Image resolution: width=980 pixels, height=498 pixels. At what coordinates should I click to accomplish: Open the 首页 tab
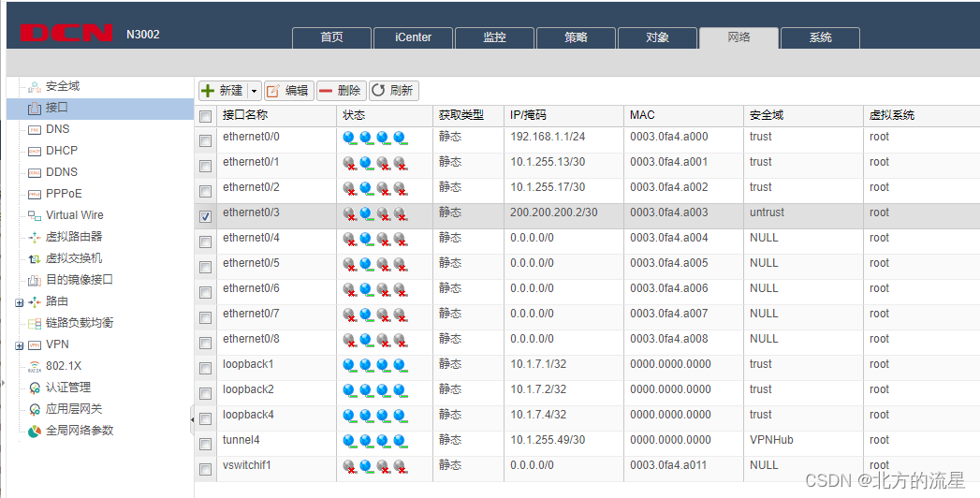(332, 37)
